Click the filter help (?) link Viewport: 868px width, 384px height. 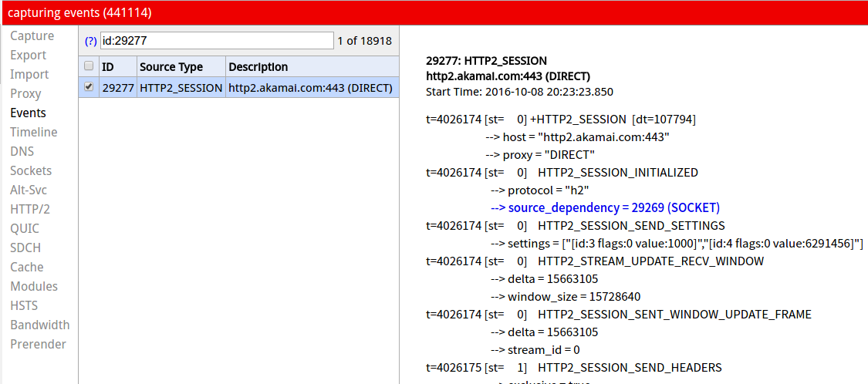pyautogui.click(x=91, y=41)
